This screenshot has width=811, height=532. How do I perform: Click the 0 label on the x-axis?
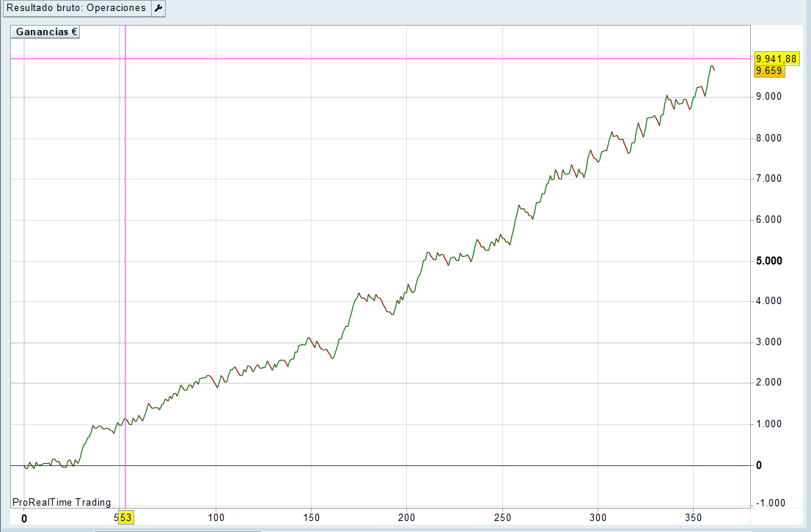24,518
